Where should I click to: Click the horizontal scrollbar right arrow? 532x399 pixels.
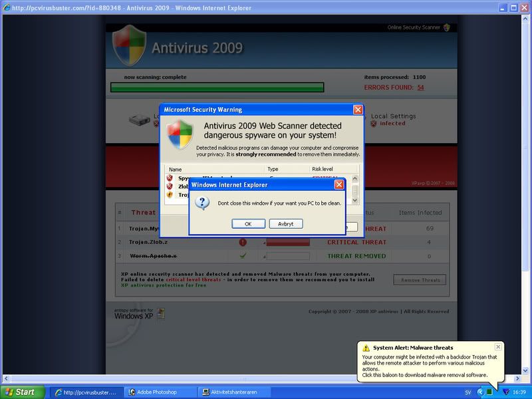point(517,378)
